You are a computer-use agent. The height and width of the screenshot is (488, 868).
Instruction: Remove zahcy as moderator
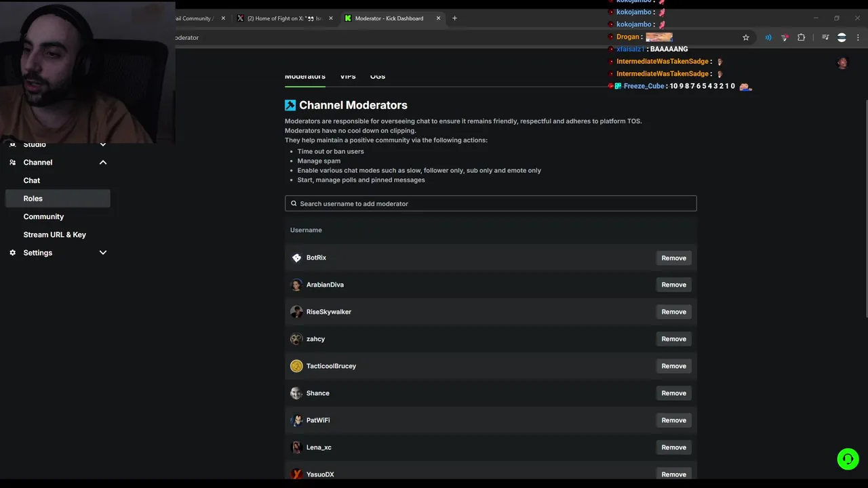pyautogui.click(x=674, y=339)
